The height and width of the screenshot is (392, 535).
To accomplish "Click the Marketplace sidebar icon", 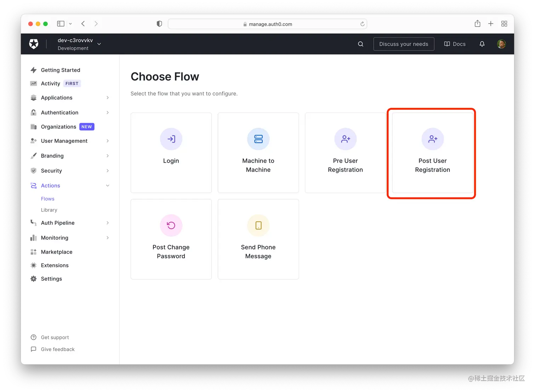I will point(34,252).
